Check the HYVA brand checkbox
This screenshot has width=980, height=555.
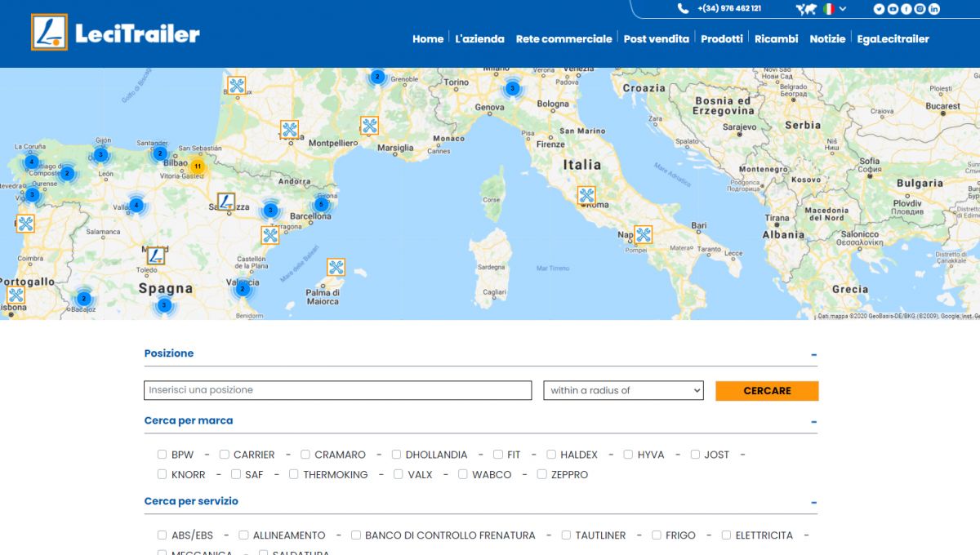click(629, 455)
